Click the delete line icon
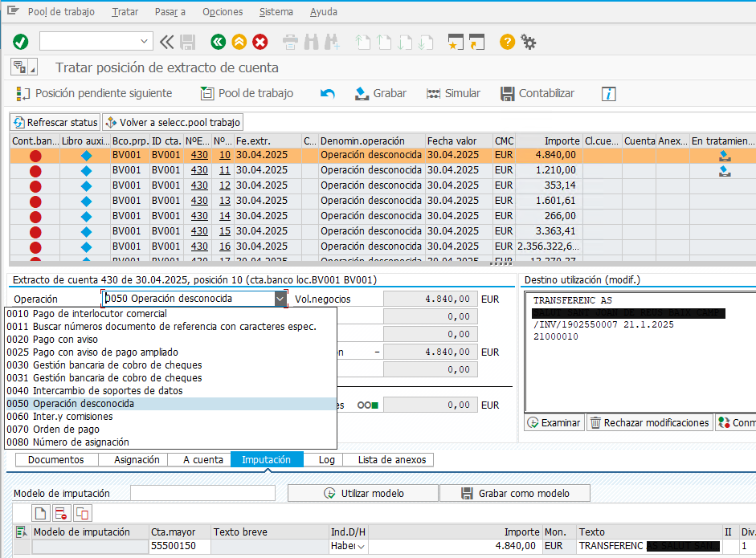The width and height of the screenshot is (756, 558). pyautogui.click(x=61, y=514)
